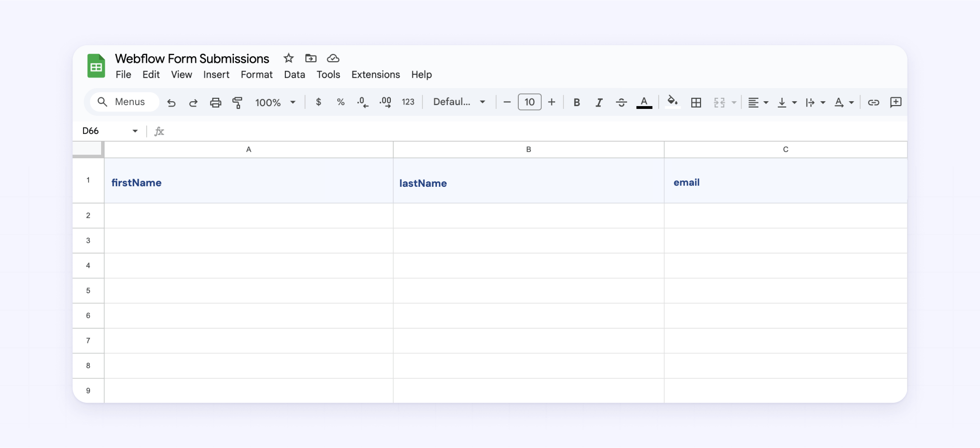This screenshot has height=448, width=980.
Task: Select the Paint format tool
Action: click(x=237, y=103)
